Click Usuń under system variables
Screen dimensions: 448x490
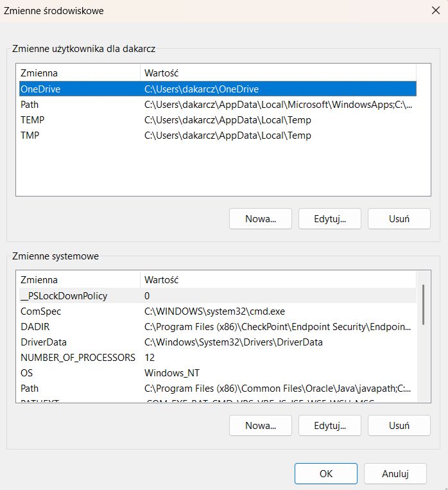click(x=399, y=426)
